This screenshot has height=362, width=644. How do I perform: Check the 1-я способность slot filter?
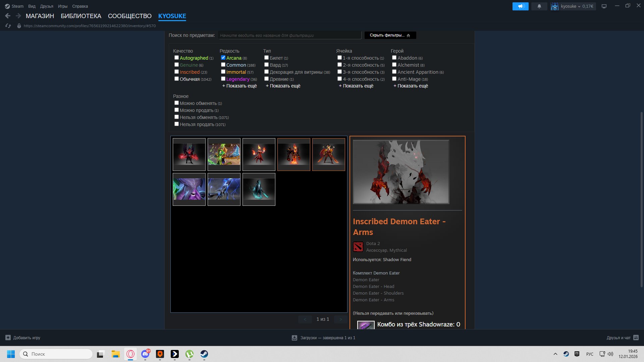pos(339,58)
